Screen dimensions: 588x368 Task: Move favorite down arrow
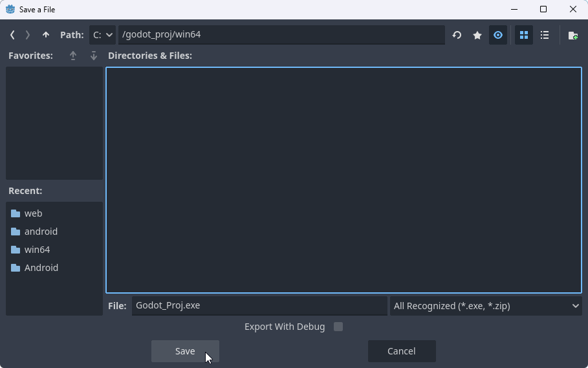pyautogui.click(x=94, y=56)
